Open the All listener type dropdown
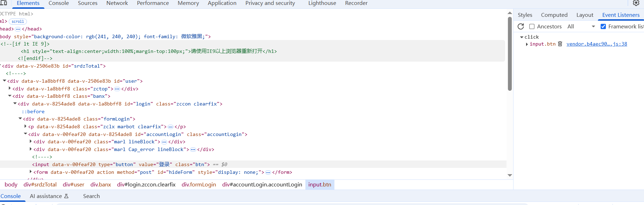 [581, 27]
